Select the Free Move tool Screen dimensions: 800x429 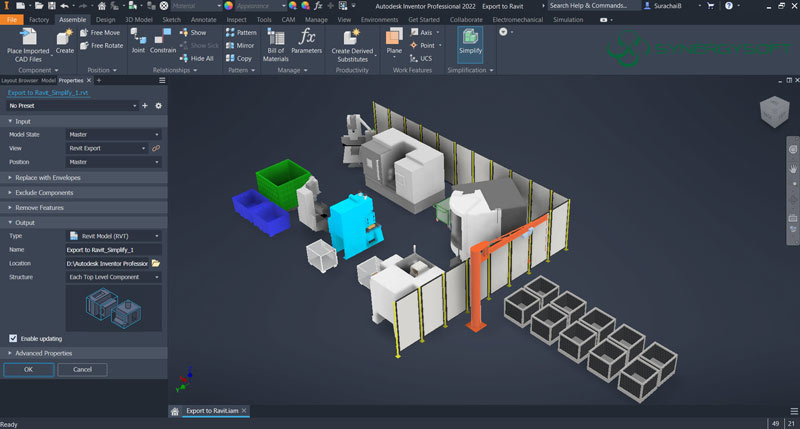100,32
